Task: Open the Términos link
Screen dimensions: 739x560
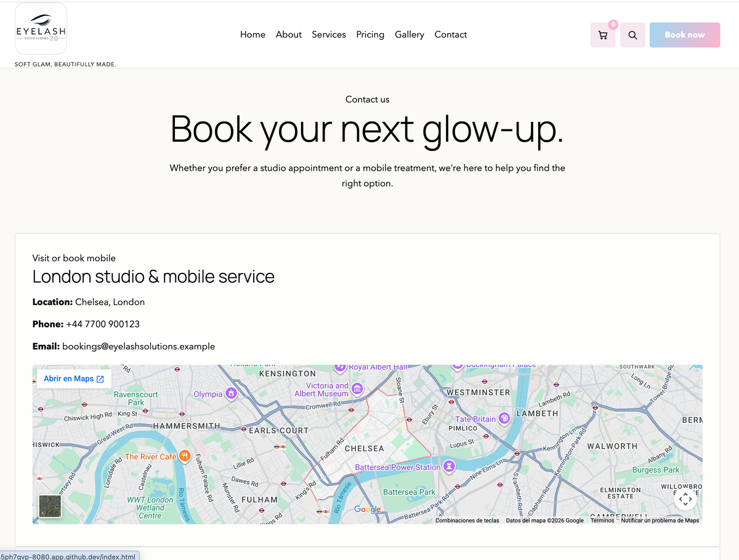Action: tap(602, 521)
